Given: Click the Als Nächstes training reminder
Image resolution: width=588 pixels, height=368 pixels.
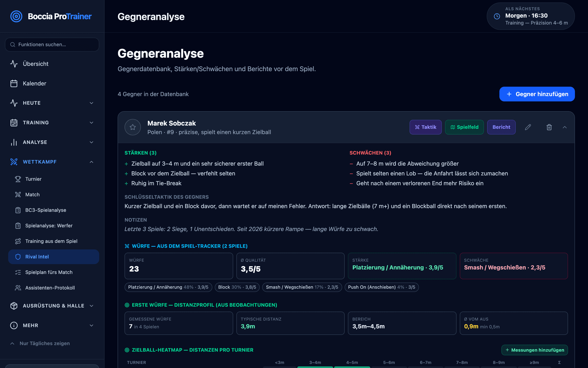Looking at the screenshot, I should coord(531,16).
